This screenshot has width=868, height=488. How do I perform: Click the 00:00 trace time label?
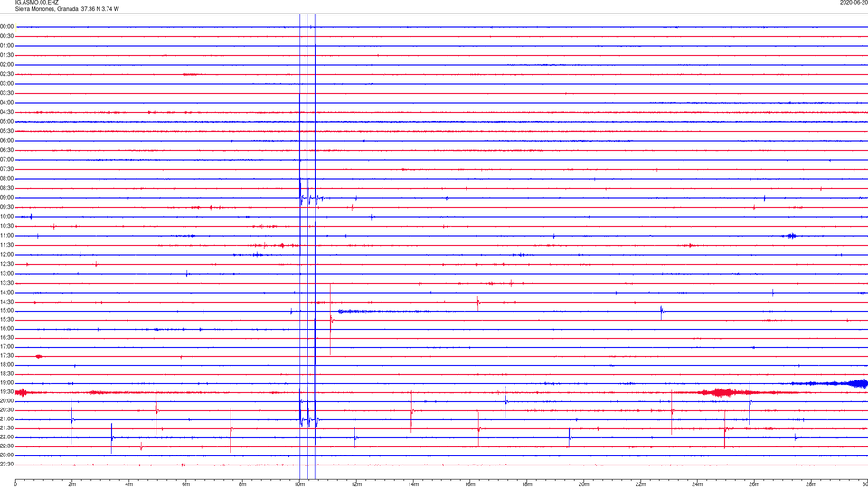coord(7,26)
